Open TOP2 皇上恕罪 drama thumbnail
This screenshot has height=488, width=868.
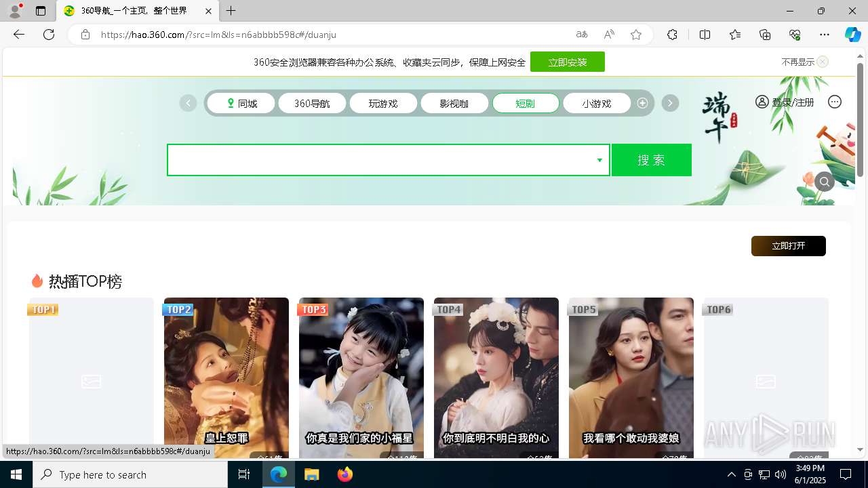[x=226, y=378]
